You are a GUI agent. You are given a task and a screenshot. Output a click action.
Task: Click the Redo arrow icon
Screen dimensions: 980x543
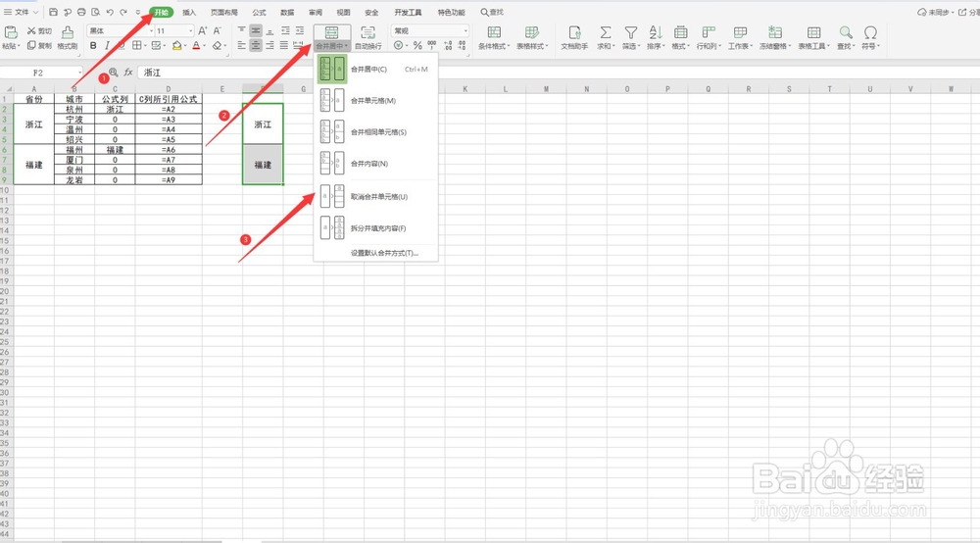coord(123,12)
